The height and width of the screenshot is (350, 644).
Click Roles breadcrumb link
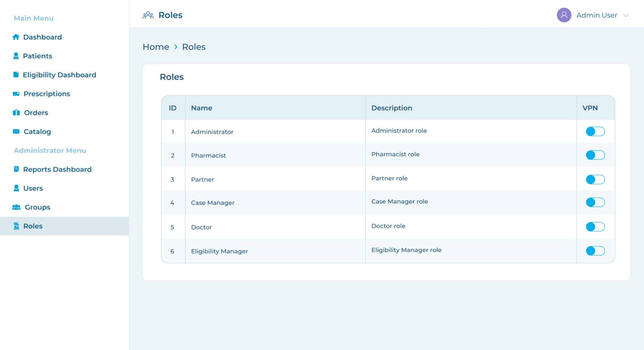pyautogui.click(x=194, y=47)
